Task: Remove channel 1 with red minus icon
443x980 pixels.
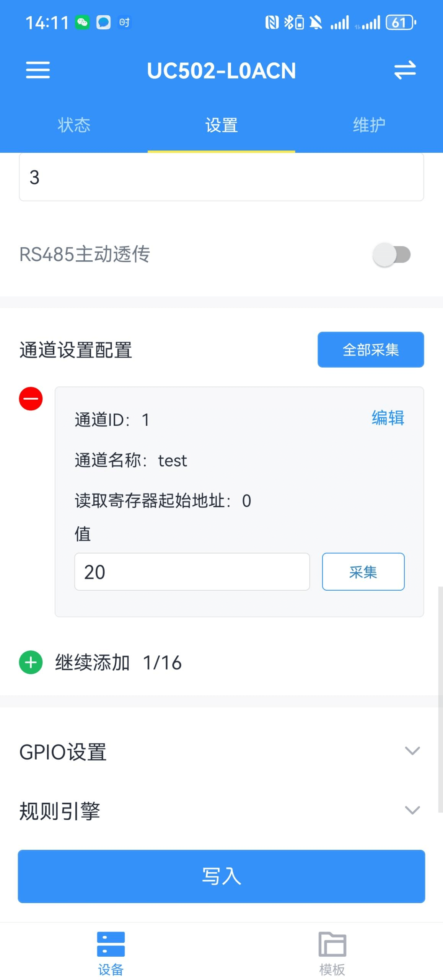Action: click(31, 399)
